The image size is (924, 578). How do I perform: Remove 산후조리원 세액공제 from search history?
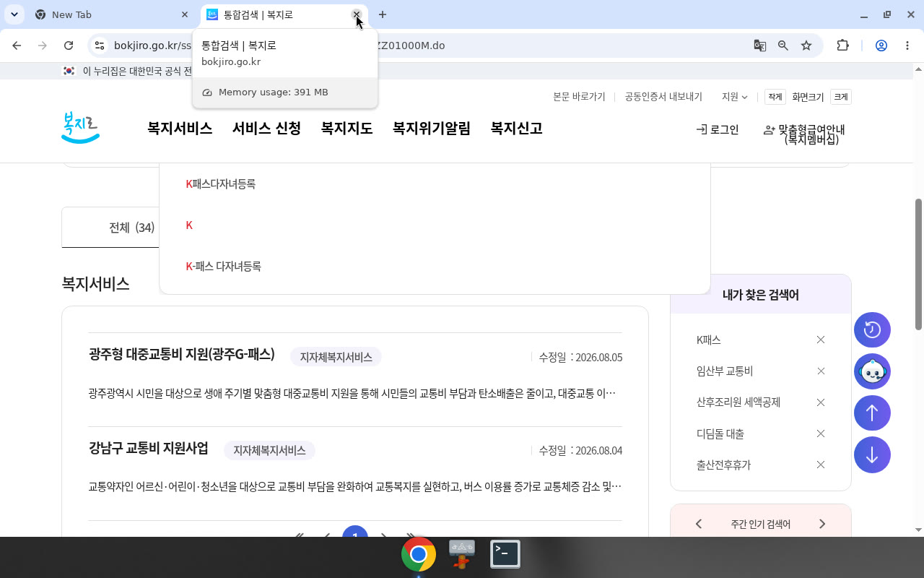click(x=821, y=402)
